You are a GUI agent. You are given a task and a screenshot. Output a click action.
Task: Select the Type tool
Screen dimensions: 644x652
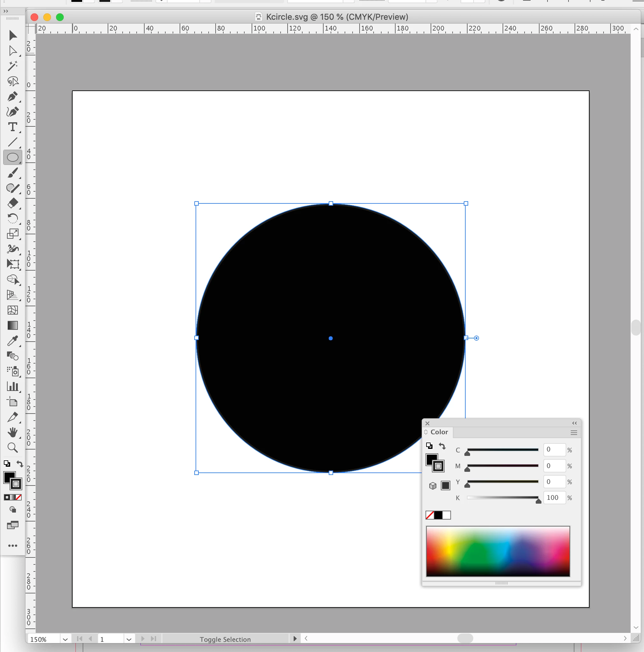tap(12, 127)
